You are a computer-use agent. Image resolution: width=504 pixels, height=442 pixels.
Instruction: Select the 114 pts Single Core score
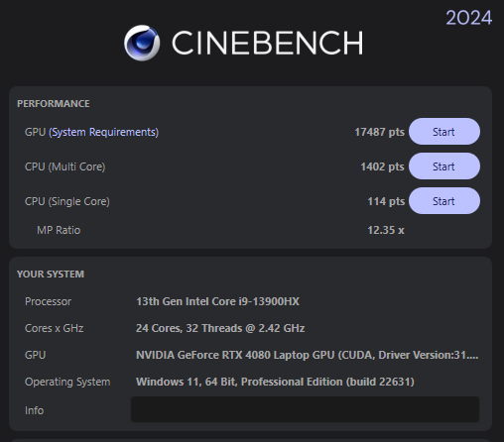[x=386, y=201]
